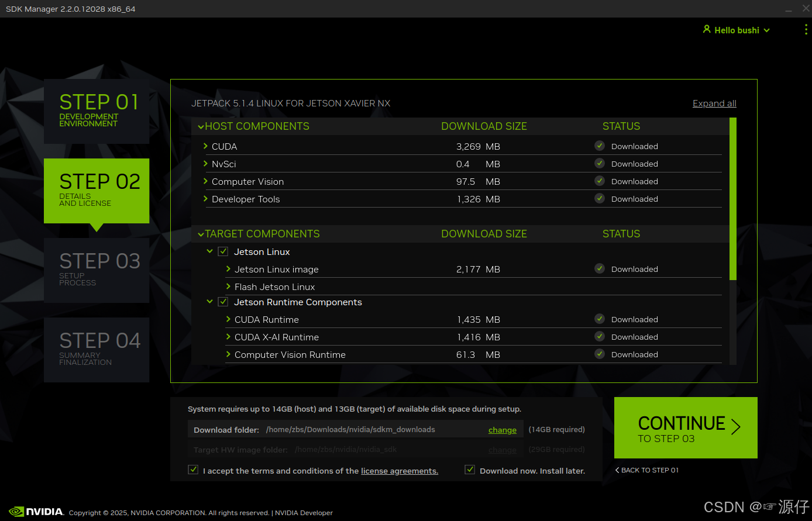
Task: Click the Computer Vision Runtime size 61.3 MB
Action: (x=478, y=354)
